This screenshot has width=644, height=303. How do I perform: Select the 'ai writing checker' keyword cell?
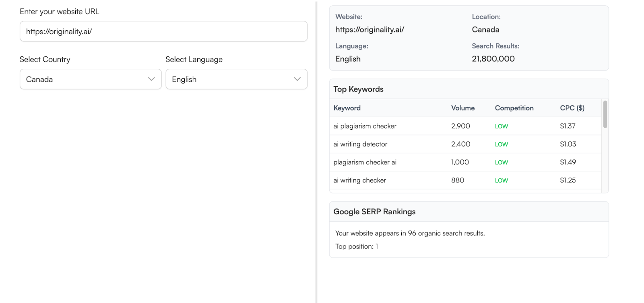359,181
